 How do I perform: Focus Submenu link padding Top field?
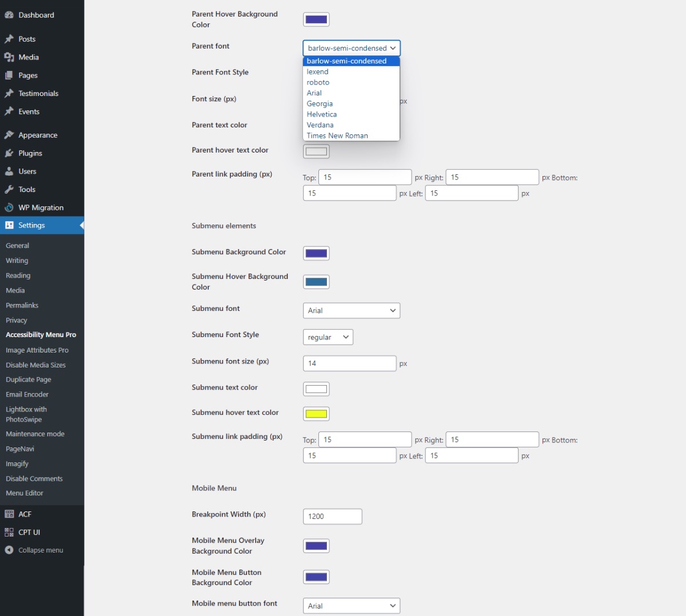[x=365, y=439]
